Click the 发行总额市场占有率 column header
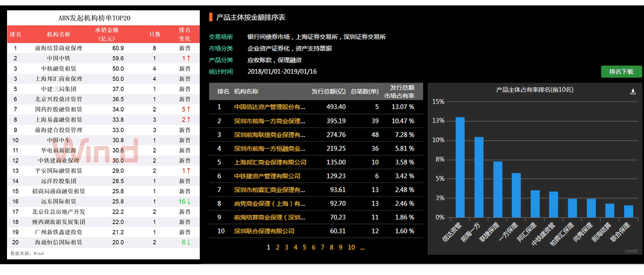Image resolution: width=644 pixels, height=275 pixels. [x=399, y=91]
